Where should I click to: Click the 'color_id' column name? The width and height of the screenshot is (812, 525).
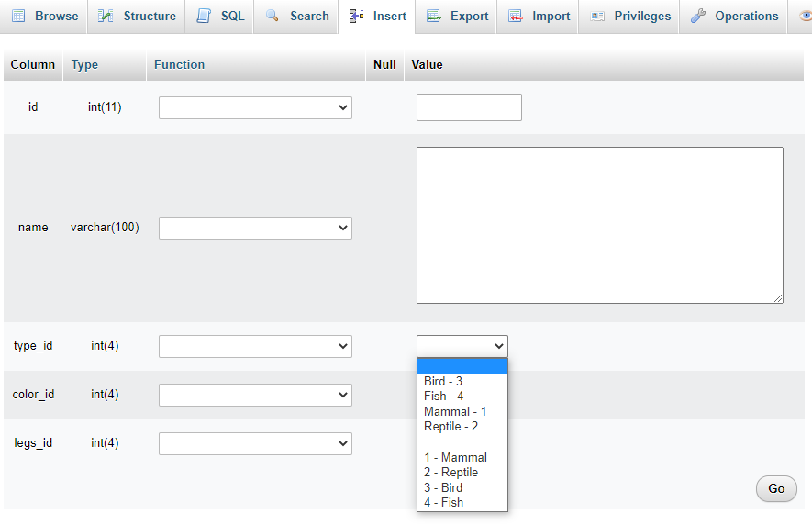pos(33,395)
